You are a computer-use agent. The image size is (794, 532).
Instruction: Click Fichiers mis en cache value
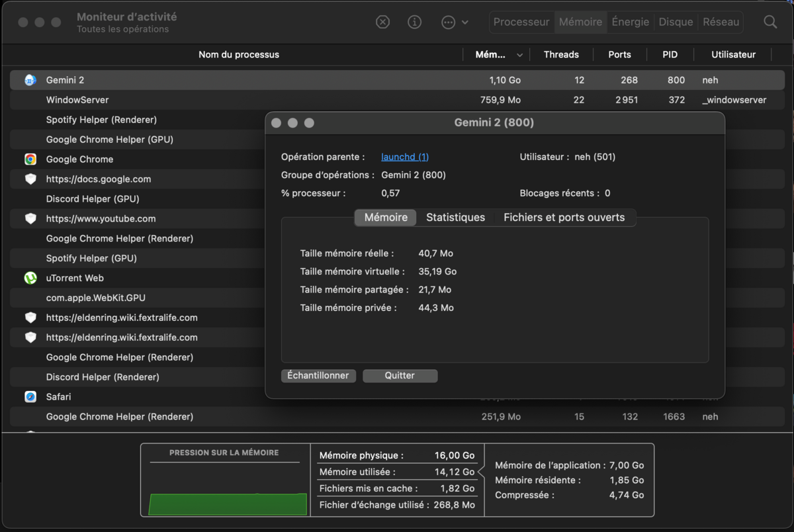(x=457, y=488)
